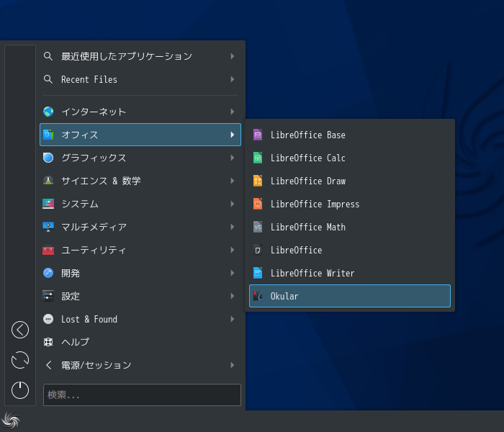Open LibreOffice Math formula icon
This screenshot has width=504, height=432.
tap(258, 228)
